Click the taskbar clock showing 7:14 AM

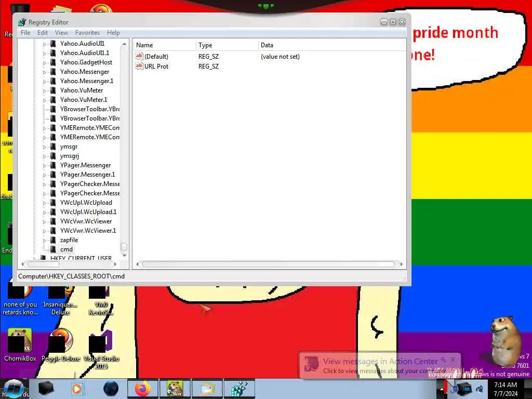506,389
